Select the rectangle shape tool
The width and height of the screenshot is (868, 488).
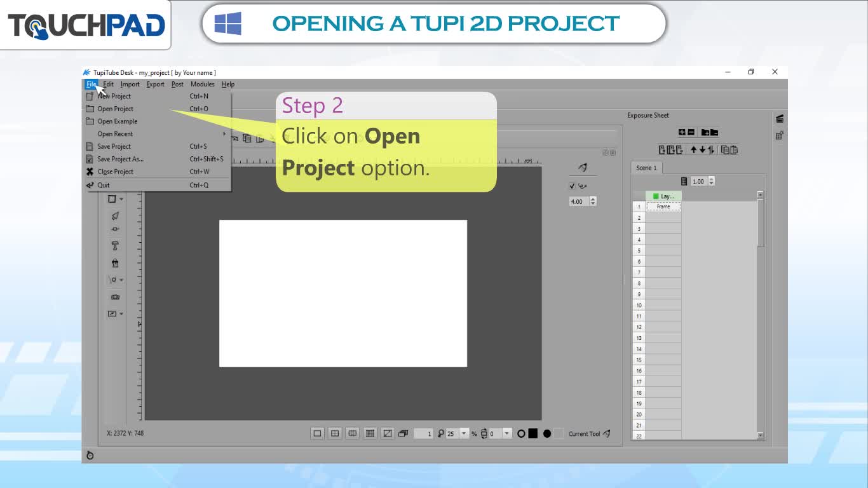coord(112,199)
